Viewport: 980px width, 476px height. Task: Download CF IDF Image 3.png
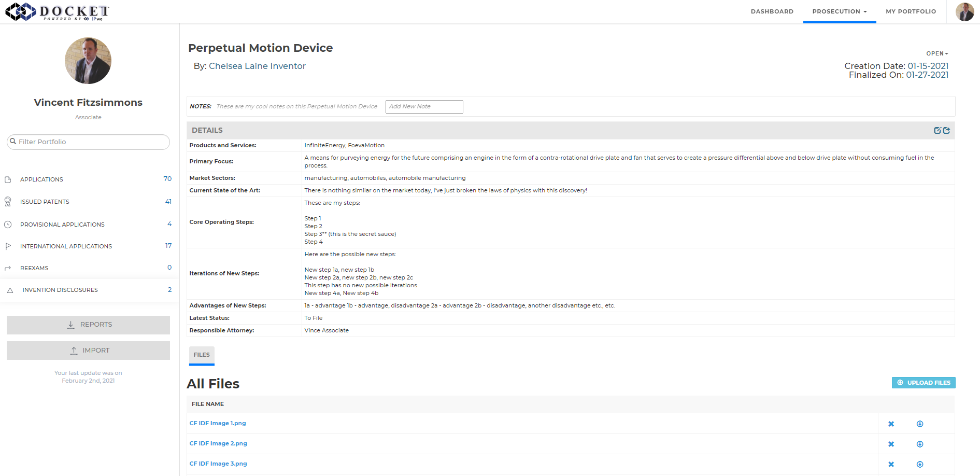tap(920, 465)
